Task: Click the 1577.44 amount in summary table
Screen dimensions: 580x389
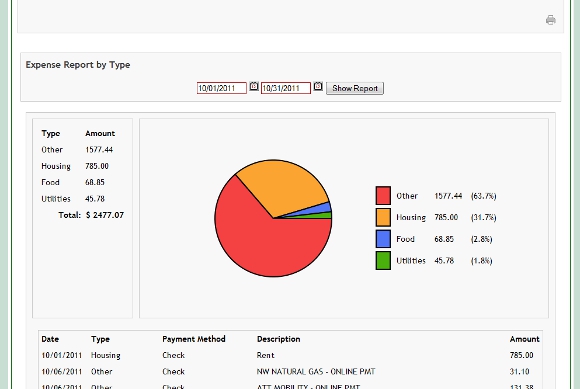Action: pos(99,150)
